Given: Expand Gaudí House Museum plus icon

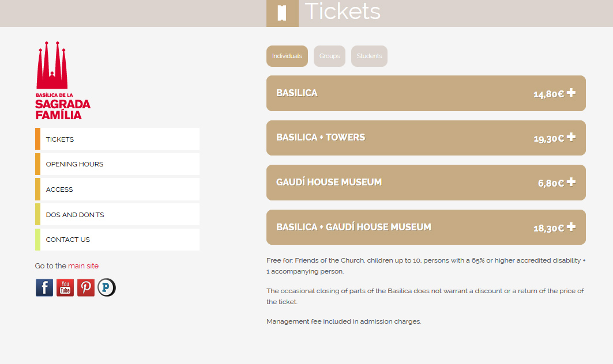Looking at the screenshot, I should pyautogui.click(x=571, y=182).
